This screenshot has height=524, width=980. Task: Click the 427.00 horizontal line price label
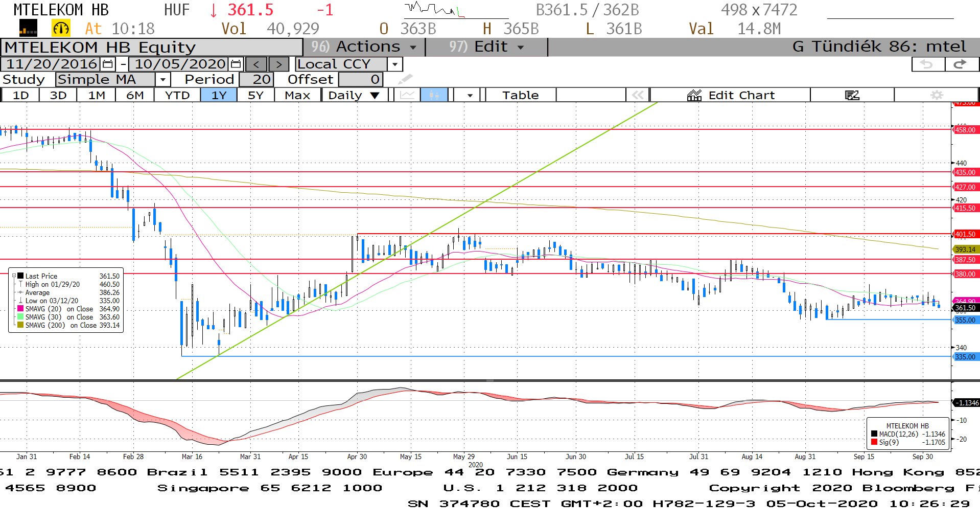966,187
